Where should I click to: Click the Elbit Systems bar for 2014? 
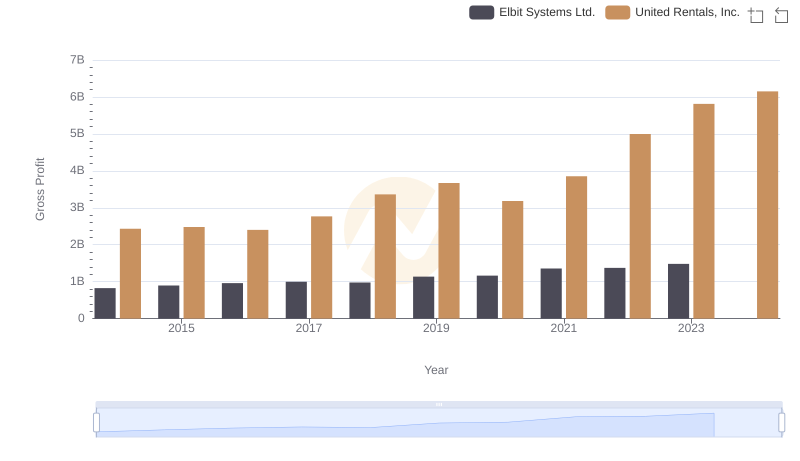tap(105, 303)
